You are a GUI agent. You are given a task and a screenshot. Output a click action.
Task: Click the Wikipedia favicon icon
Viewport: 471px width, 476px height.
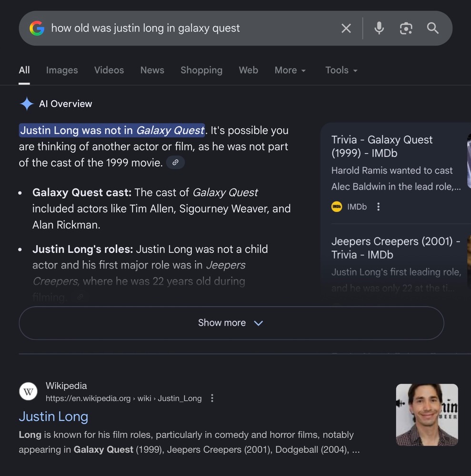28,392
